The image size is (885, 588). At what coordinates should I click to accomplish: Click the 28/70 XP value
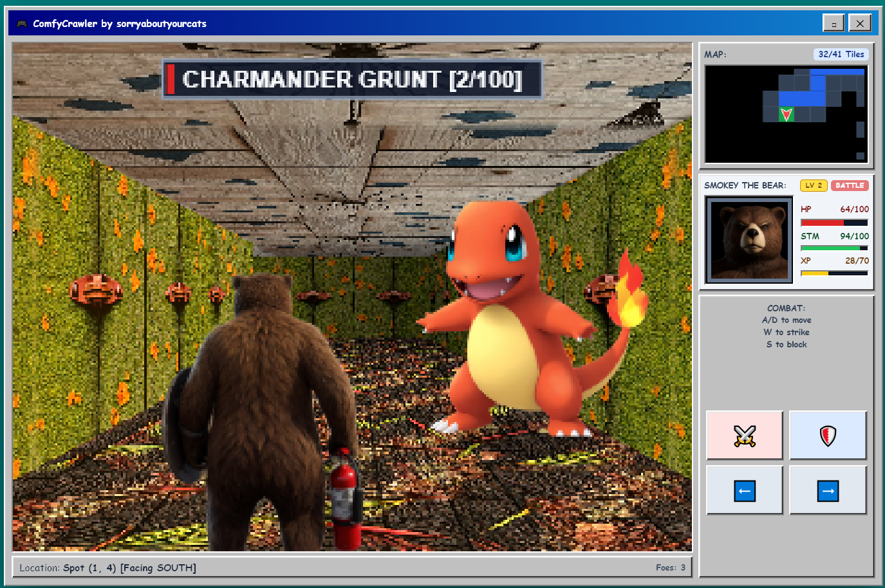857,261
